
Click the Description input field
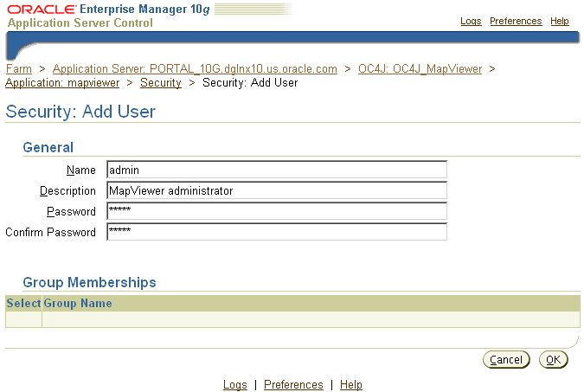(x=277, y=190)
